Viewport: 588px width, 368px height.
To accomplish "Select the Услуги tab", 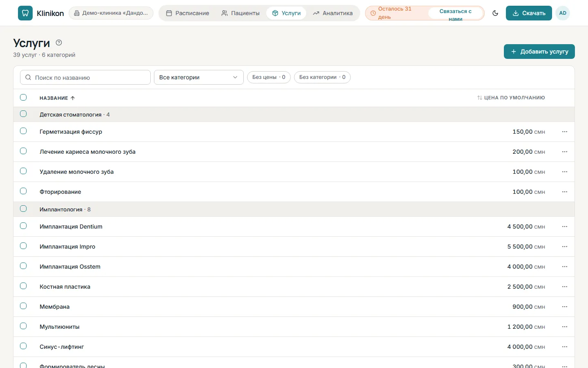I will click(x=286, y=13).
